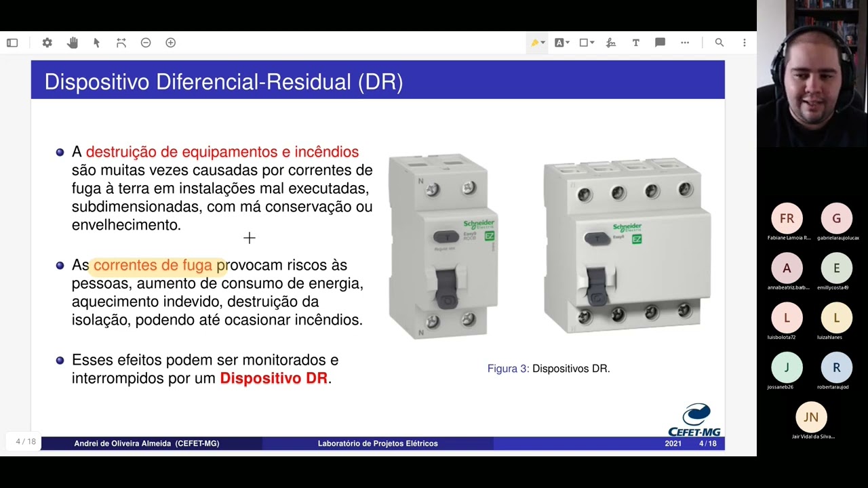Click caption Figura 3: Dispositivos DR.
Image resolution: width=868 pixels, height=488 pixels.
point(549,369)
